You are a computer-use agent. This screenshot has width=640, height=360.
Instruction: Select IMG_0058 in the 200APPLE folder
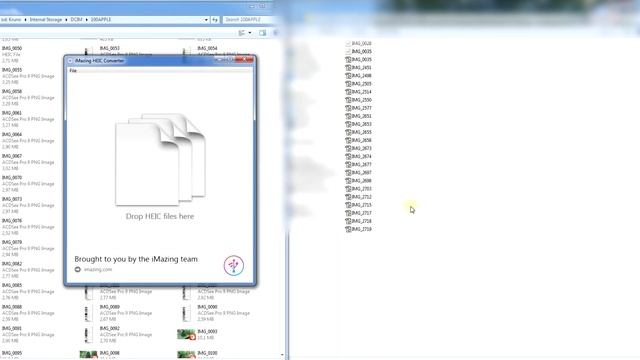[28, 98]
